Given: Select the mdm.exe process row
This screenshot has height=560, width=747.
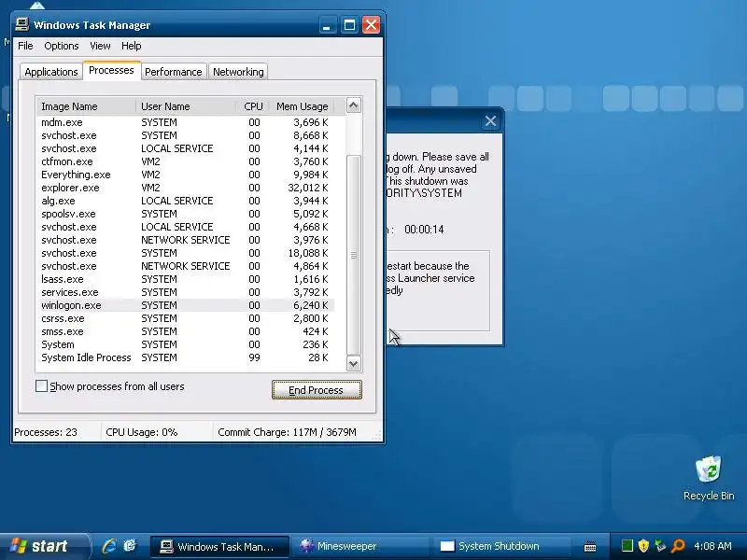Looking at the screenshot, I should [185, 122].
